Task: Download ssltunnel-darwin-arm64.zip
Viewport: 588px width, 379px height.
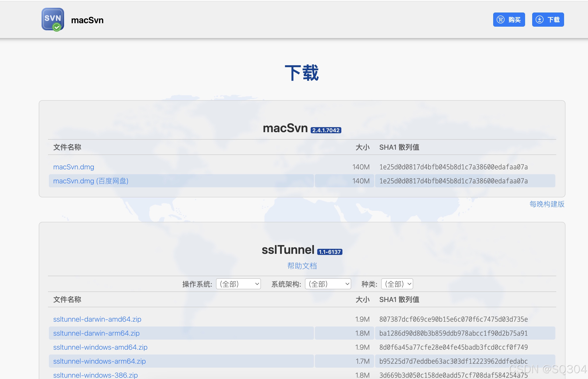Action: pos(96,333)
